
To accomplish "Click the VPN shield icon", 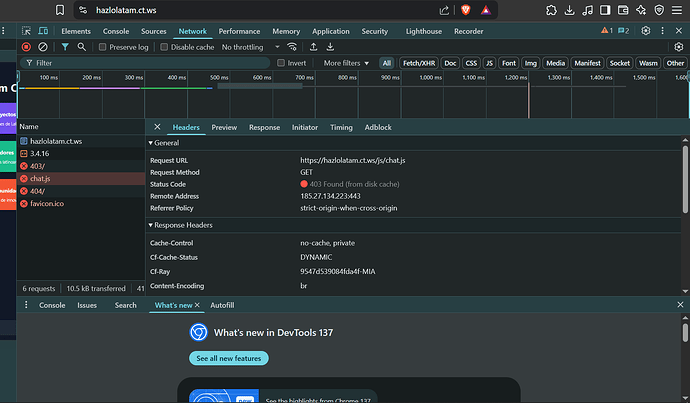I will click(x=659, y=10).
